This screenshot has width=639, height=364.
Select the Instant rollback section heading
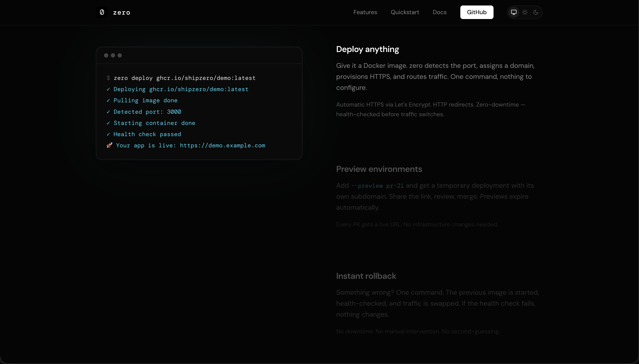click(x=366, y=276)
